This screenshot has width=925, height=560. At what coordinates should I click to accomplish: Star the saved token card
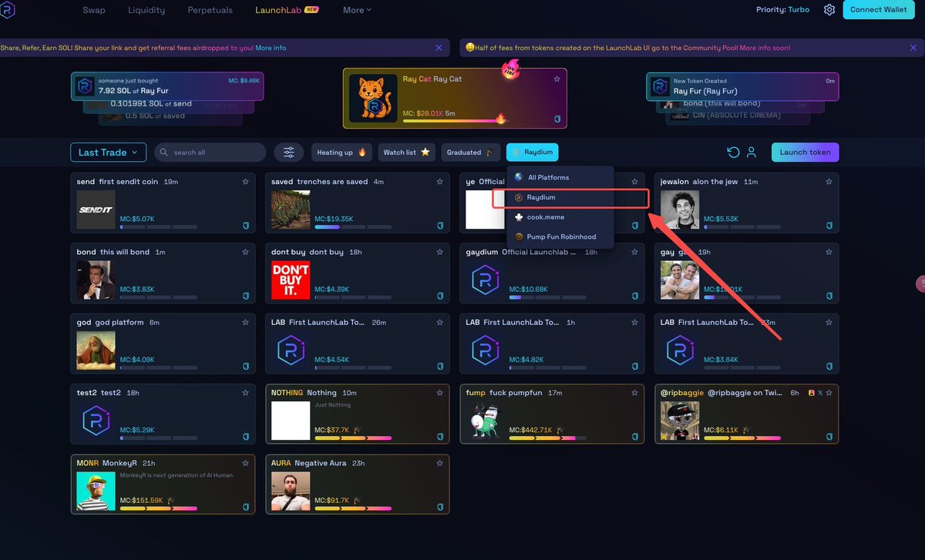(439, 182)
